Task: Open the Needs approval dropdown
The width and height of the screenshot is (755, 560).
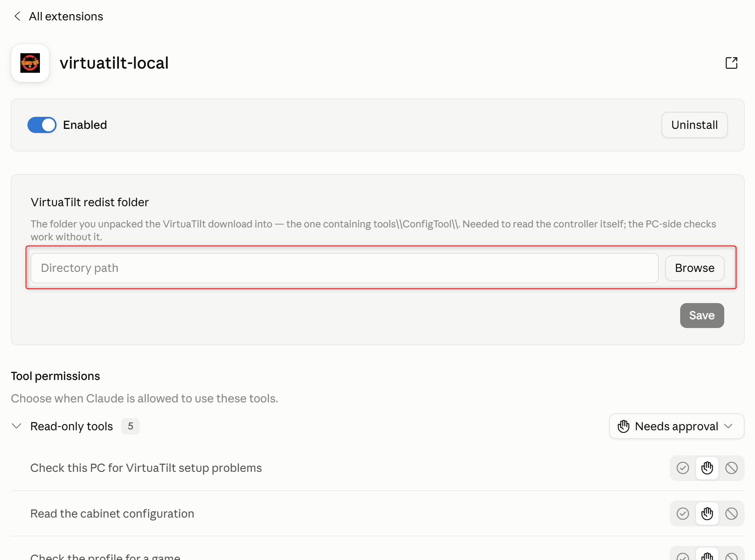Action: pos(676,426)
